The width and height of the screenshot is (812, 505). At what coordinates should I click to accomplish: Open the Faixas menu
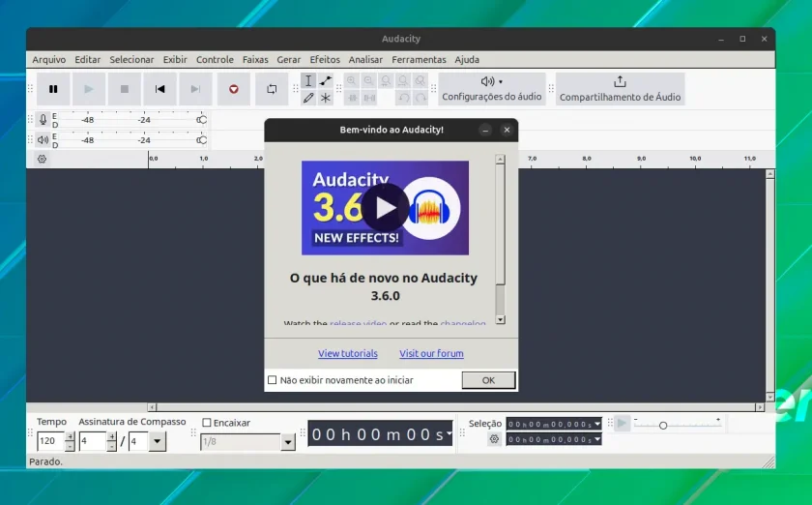(255, 60)
